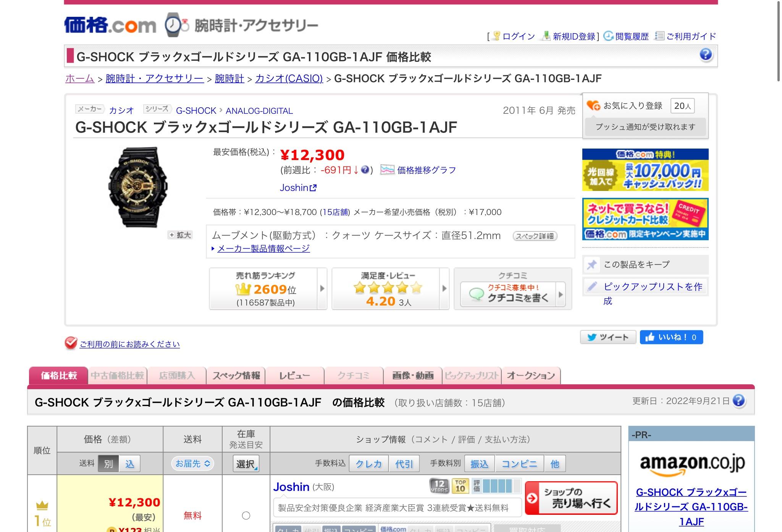
Task: Click the Facebook like thumbs-up button
Action: click(671, 337)
